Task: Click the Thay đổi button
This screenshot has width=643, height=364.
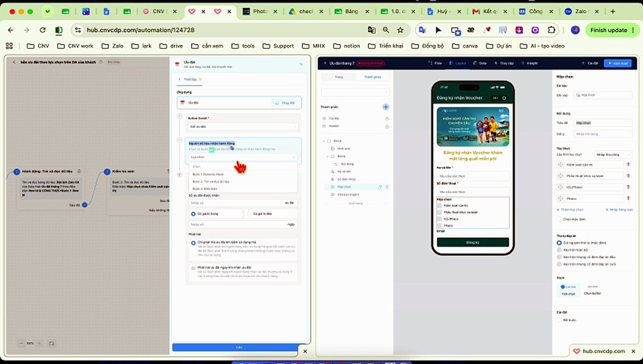Action: click(x=285, y=103)
